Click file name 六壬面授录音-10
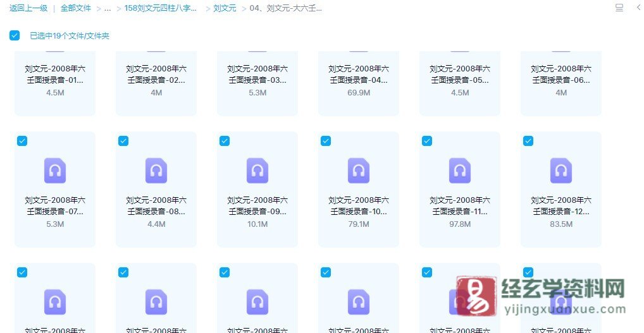 pyautogui.click(x=359, y=206)
